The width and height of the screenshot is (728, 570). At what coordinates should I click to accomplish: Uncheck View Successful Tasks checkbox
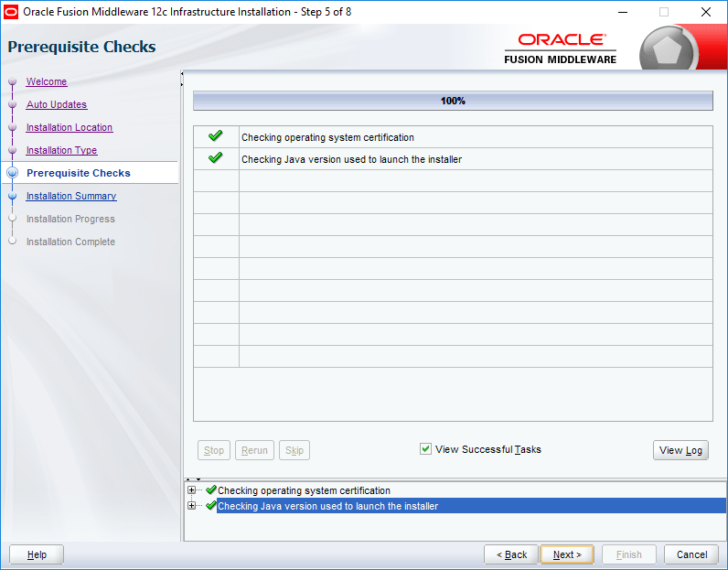425,448
